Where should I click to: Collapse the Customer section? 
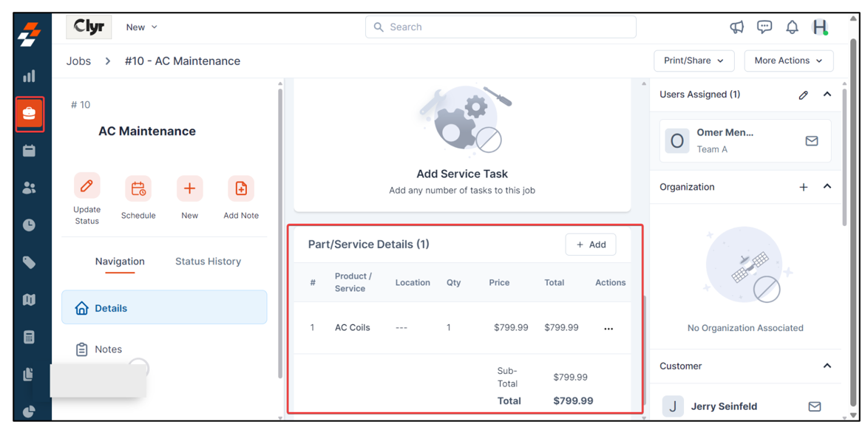827,366
